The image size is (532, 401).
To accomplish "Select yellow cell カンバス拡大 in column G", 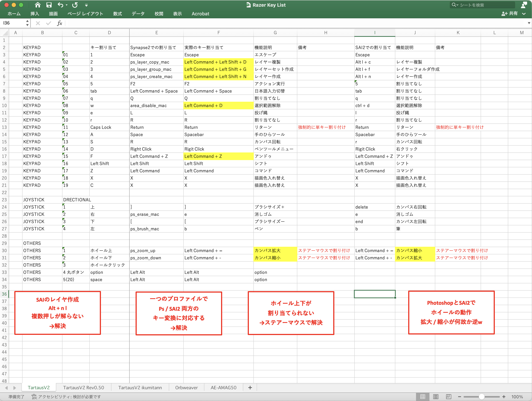I will click(275, 251).
